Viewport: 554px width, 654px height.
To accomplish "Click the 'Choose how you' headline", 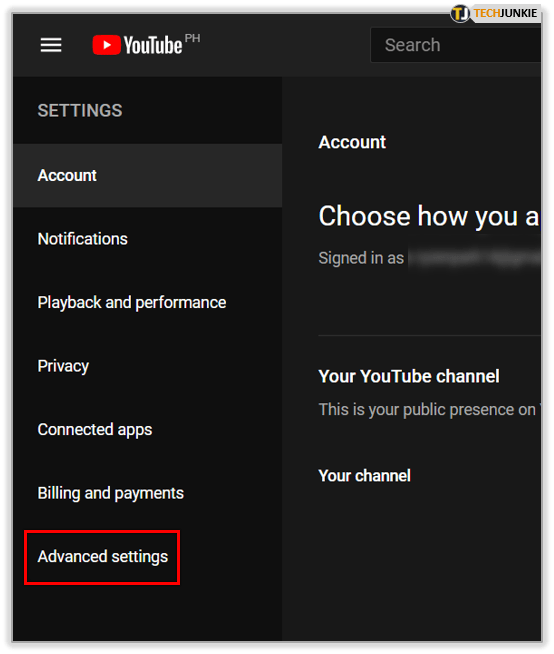I will [429, 216].
